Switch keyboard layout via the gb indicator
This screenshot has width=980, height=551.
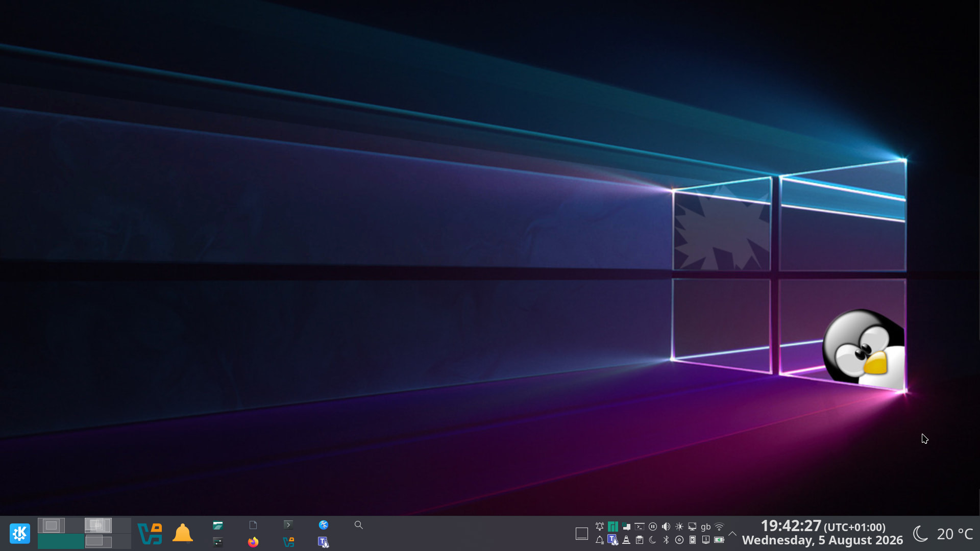[x=706, y=527]
